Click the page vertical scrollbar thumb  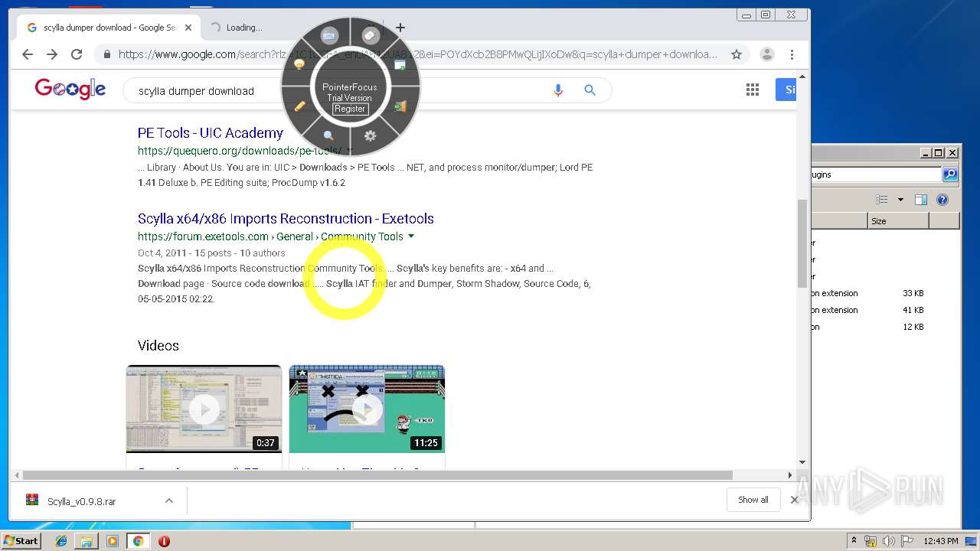tap(802, 243)
